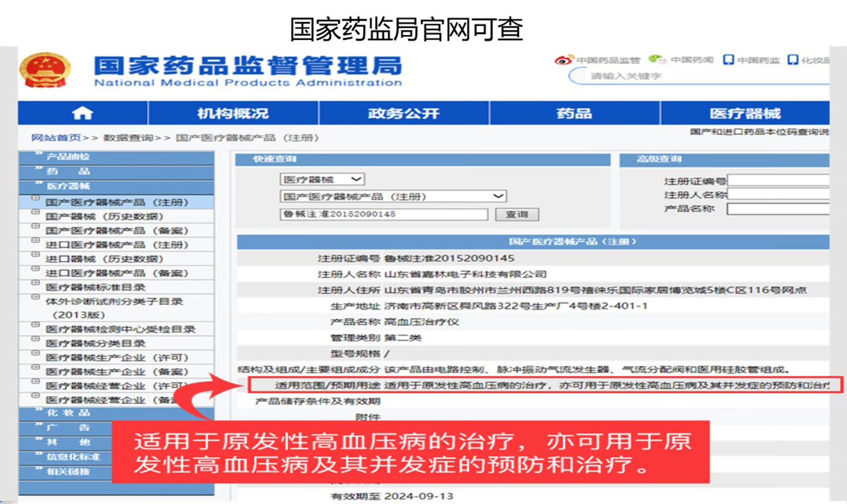Image resolution: width=847 pixels, height=504 pixels.
Task: Click the 适用范围/预期用途 row label
Action: click(x=327, y=385)
